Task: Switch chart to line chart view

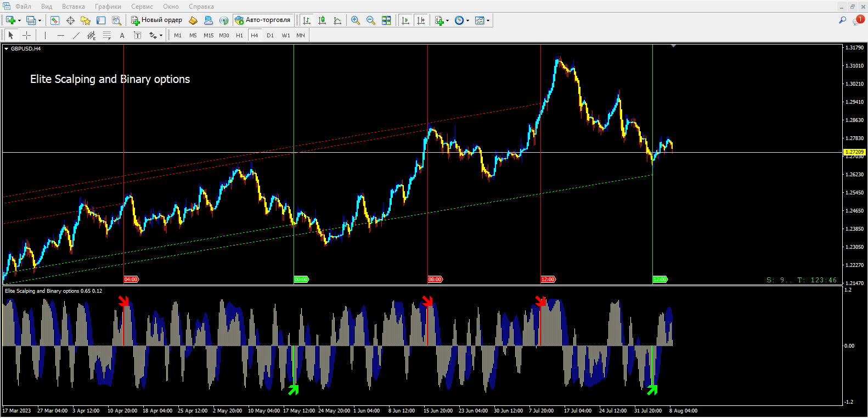Action: point(337,20)
